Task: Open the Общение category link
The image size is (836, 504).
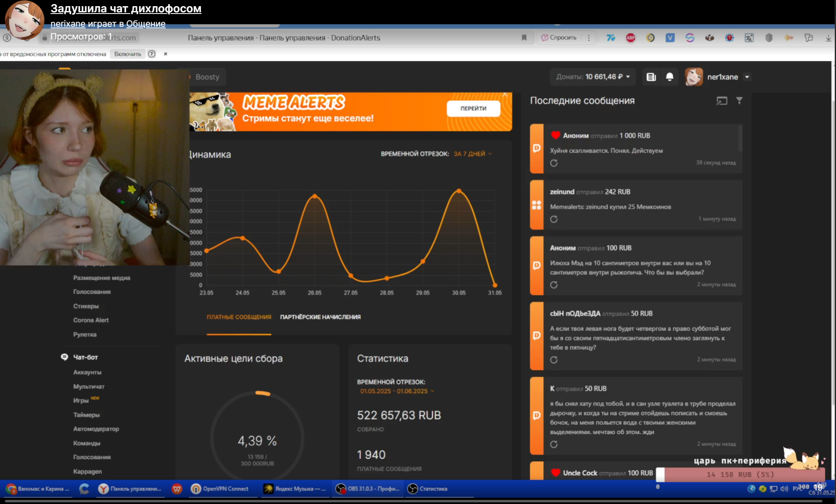Action: click(145, 24)
